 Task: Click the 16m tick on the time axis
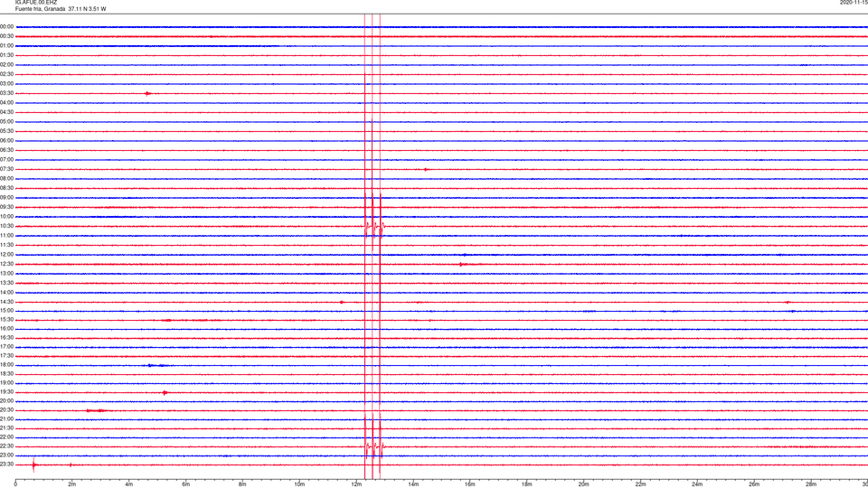tap(470, 484)
